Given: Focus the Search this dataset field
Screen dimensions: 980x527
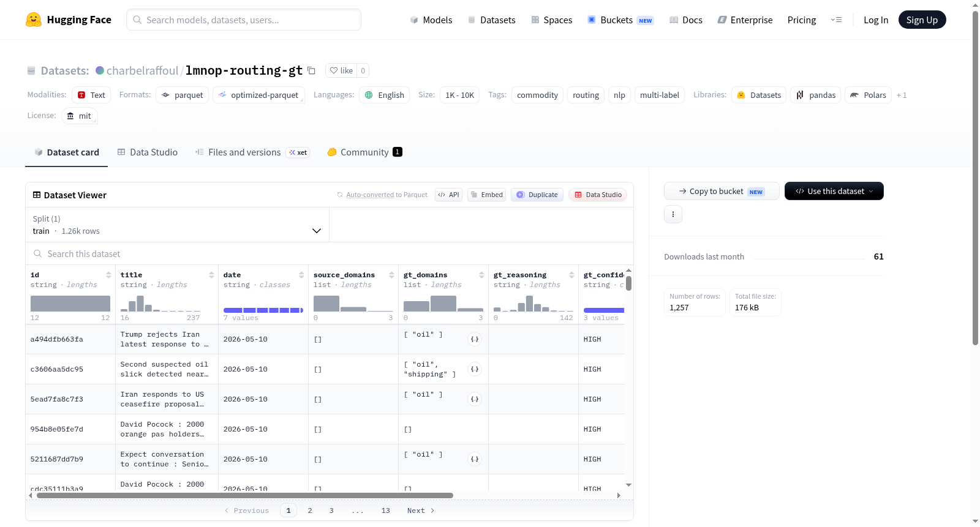Looking at the screenshot, I should pos(330,254).
